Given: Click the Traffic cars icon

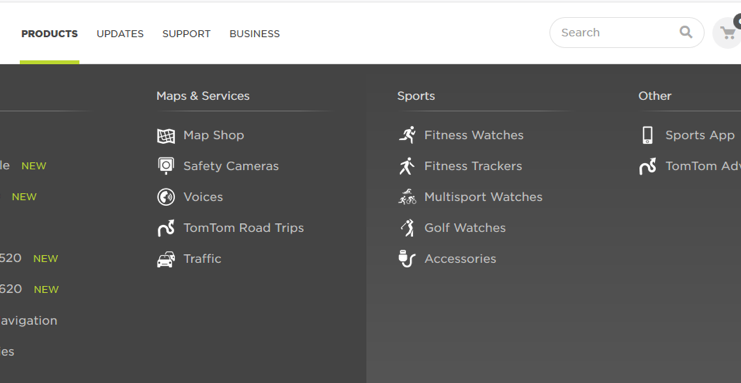Looking at the screenshot, I should 166,259.
